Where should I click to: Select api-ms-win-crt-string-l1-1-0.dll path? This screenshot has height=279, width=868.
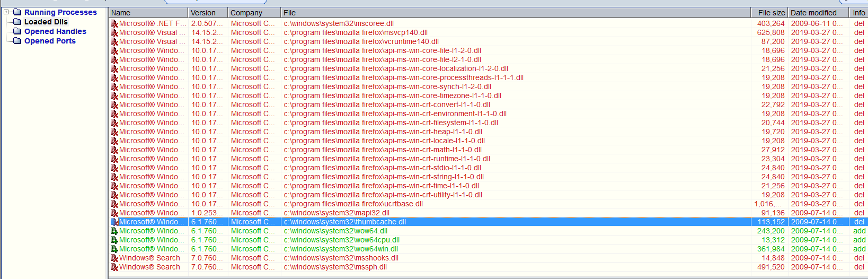[384, 177]
